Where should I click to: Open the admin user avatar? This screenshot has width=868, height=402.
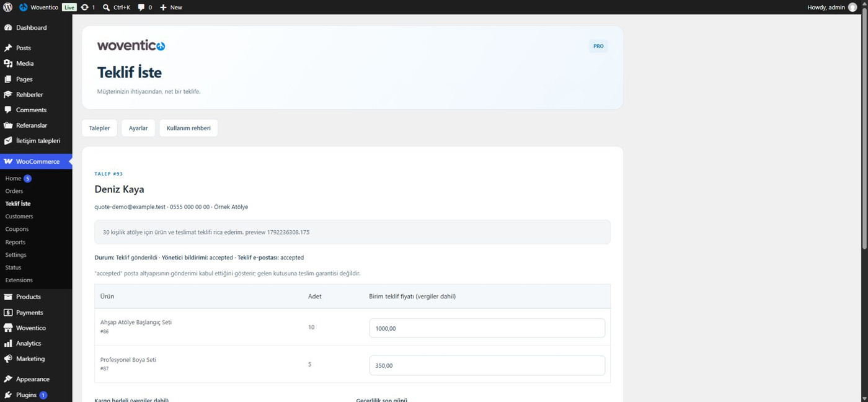pos(852,7)
